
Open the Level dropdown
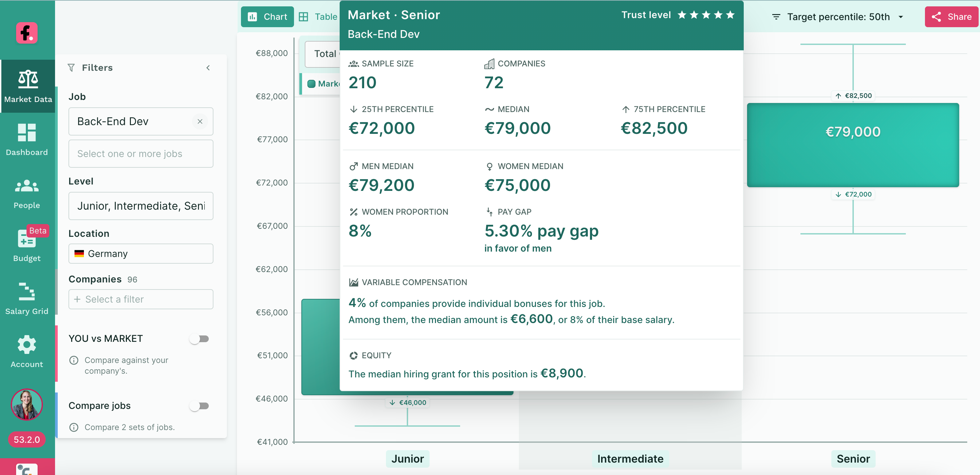(141, 206)
